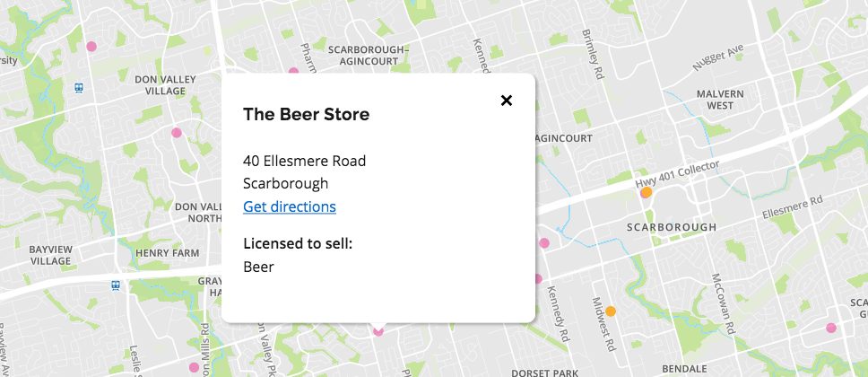Select pink marker half-hidden by the popup's right edge
Image resolution: width=868 pixels, height=377 pixels.
pos(537,279)
